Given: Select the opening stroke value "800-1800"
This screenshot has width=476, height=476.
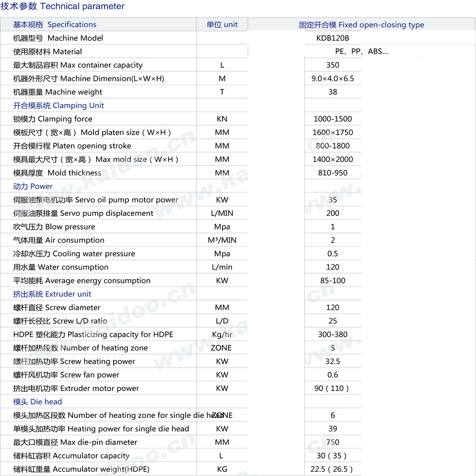Looking at the screenshot, I should (333, 146).
